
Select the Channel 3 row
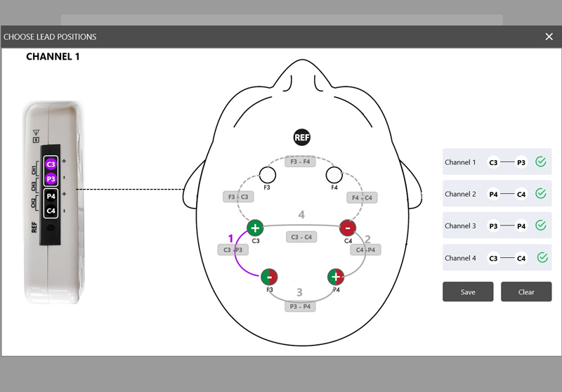[496, 226]
